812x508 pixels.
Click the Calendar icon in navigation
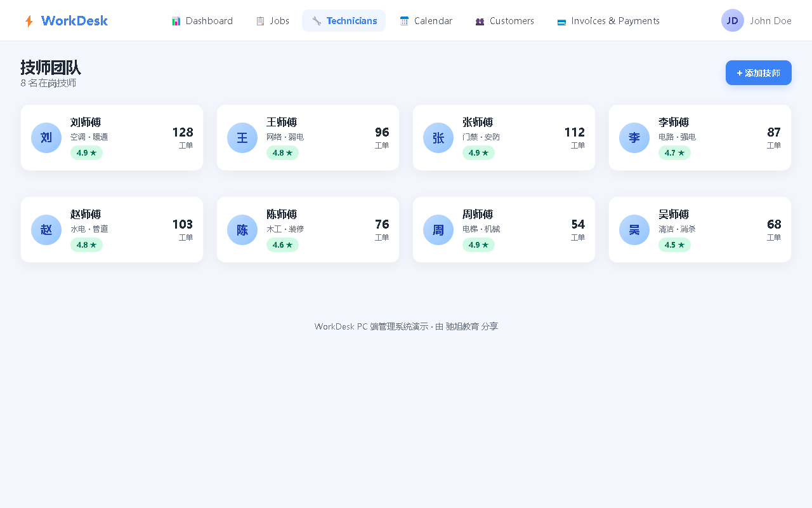[x=405, y=21]
